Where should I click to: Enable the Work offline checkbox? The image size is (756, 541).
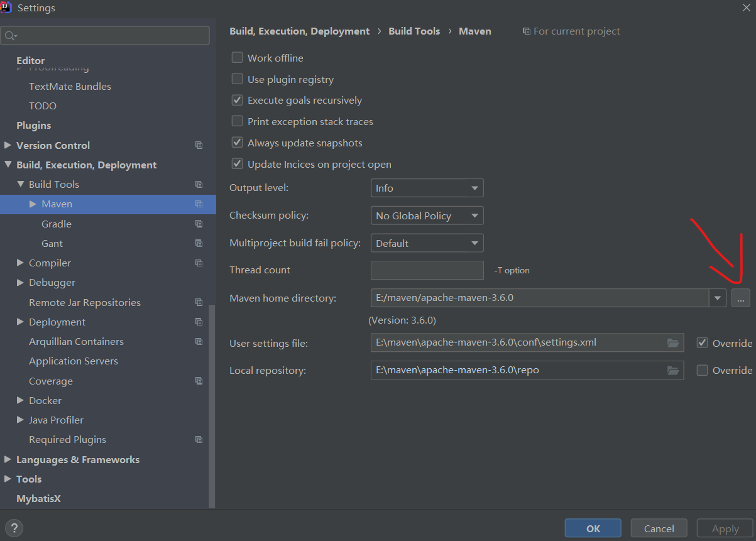pos(238,58)
